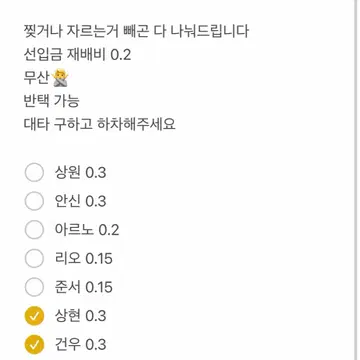Click the 리오 0.15 label text

coord(83,259)
